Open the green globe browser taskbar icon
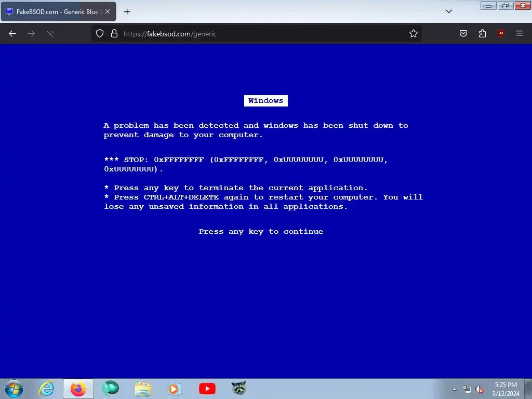 tap(111, 389)
